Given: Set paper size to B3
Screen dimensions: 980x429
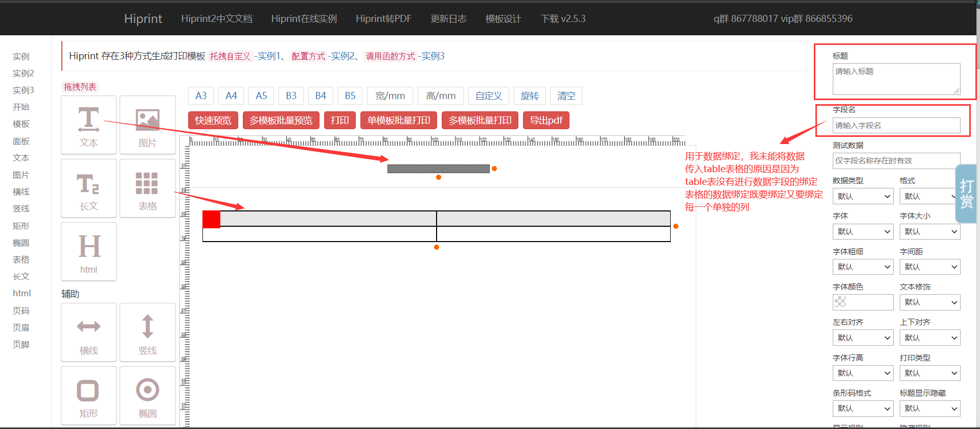Looking at the screenshot, I should [291, 96].
